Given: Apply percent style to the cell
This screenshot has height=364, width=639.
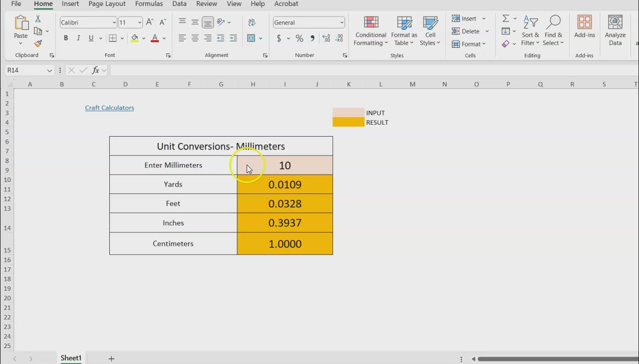Looking at the screenshot, I should [299, 38].
